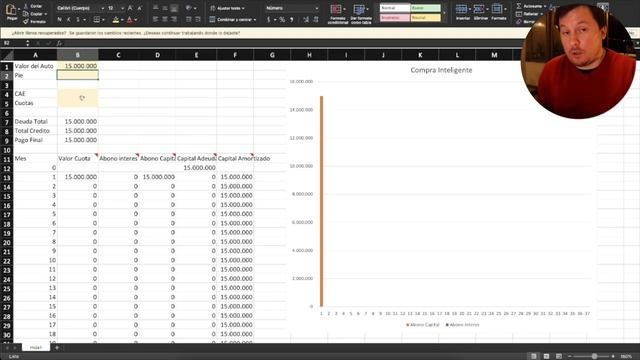Viewport: 640px width, 360px height.
Task: Click the Borrar eraser icon
Action: [518, 22]
